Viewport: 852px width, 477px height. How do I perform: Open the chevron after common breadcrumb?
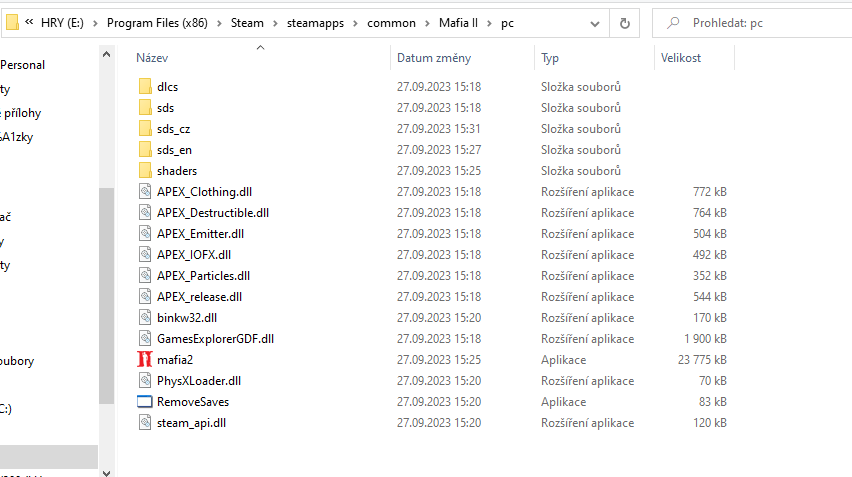click(x=427, y=23)
